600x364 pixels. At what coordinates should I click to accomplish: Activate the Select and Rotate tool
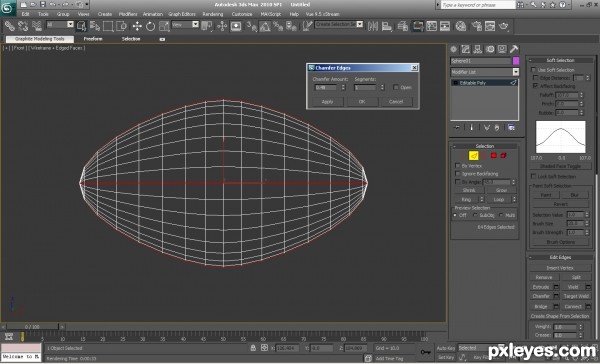point(150,26)
